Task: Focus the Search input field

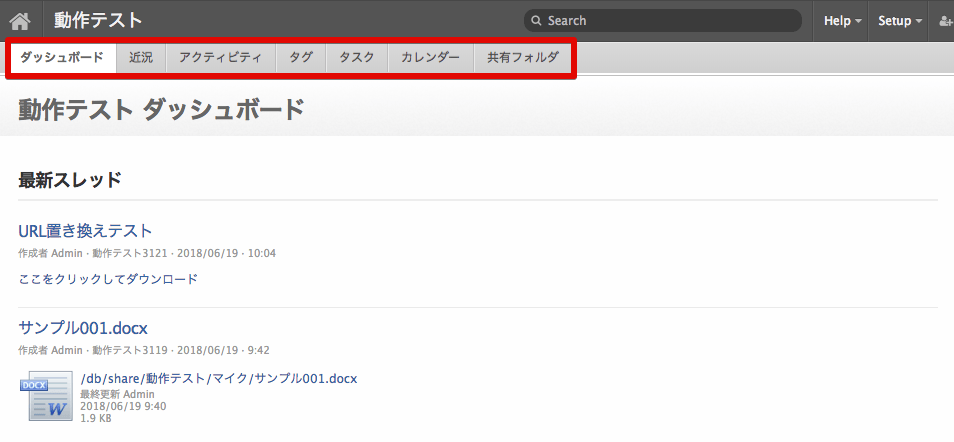Action: tap(663, 21)
